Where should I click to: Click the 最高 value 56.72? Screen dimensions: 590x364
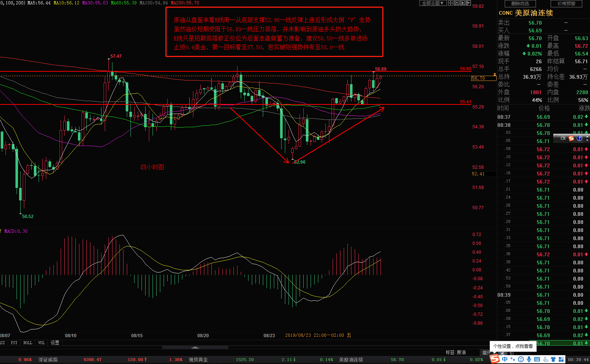click(582, 46)
